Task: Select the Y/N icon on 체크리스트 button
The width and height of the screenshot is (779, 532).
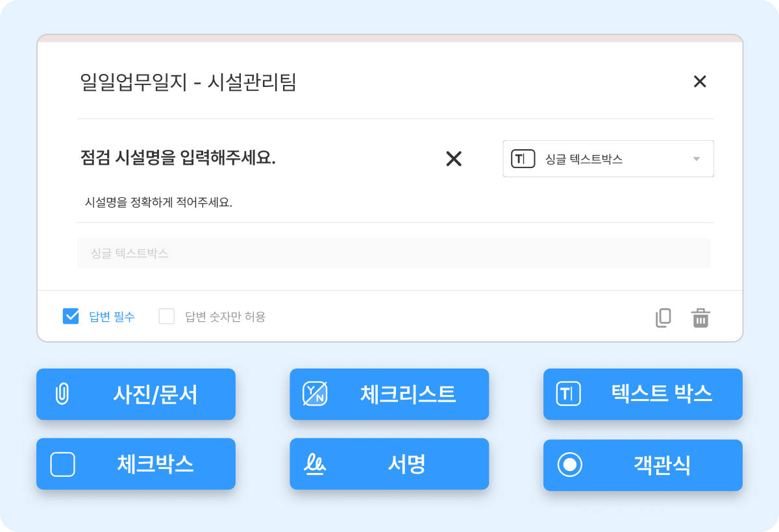Action: tap(316, 394)
